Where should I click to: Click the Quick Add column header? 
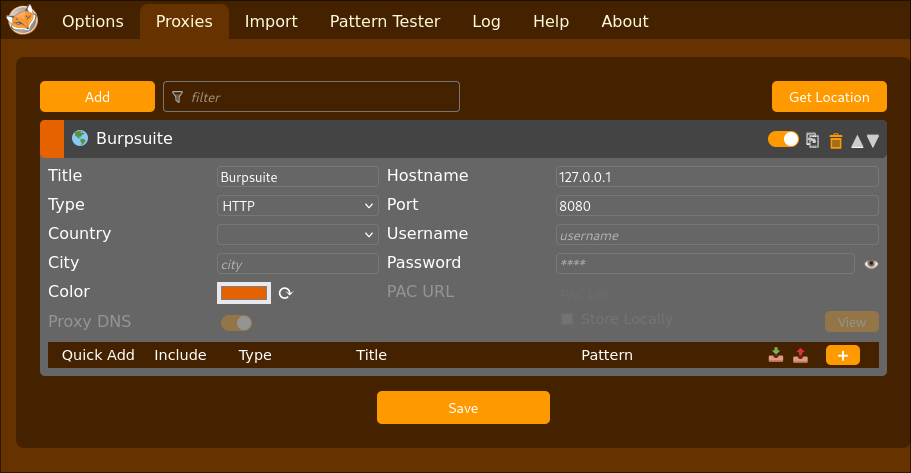[x=98, y=355]
